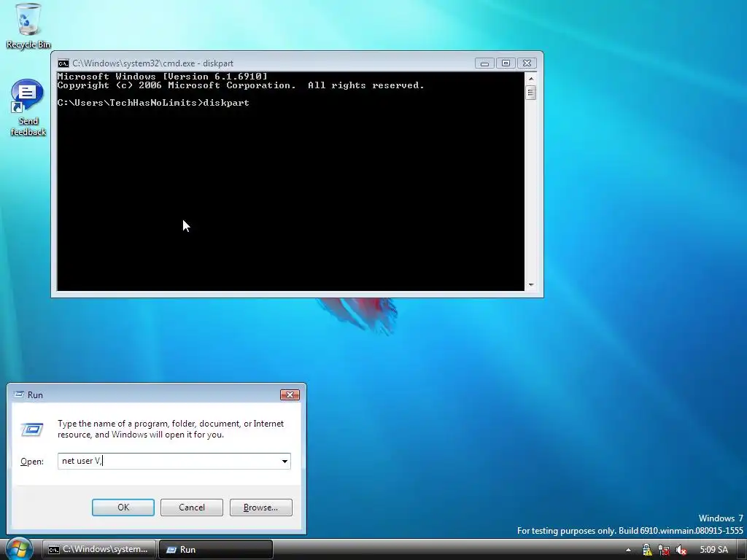Open the Windows Start orb

[19, 548]
